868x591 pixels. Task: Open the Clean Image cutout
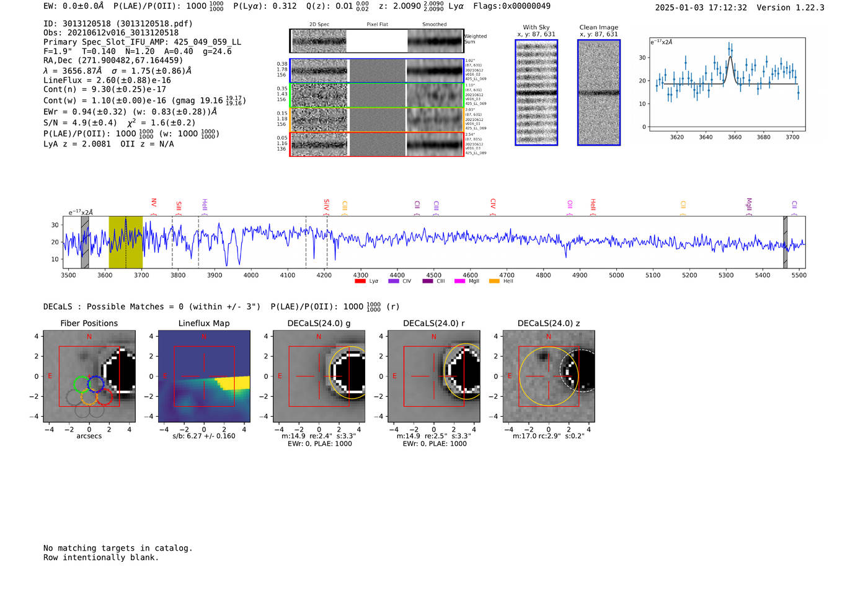(x=599, y=92)
